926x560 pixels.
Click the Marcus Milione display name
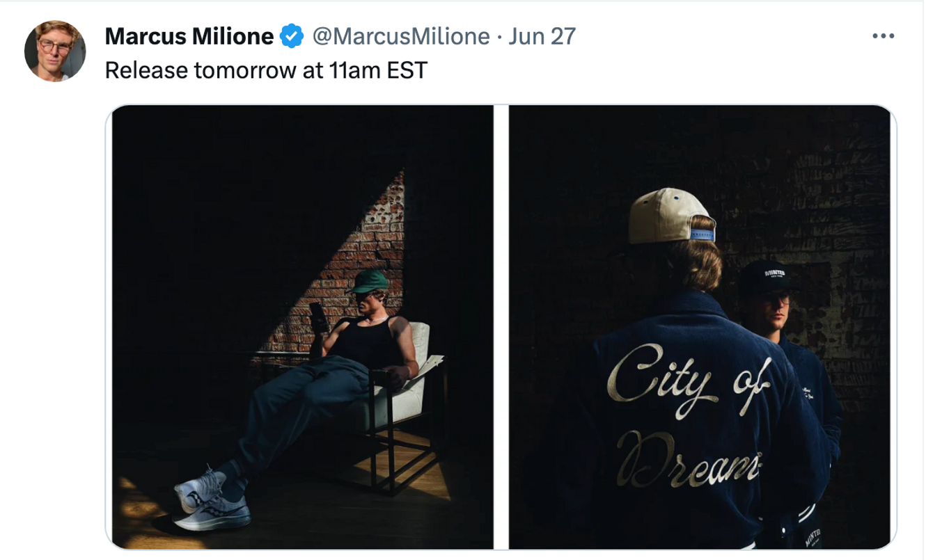(189, 35)
